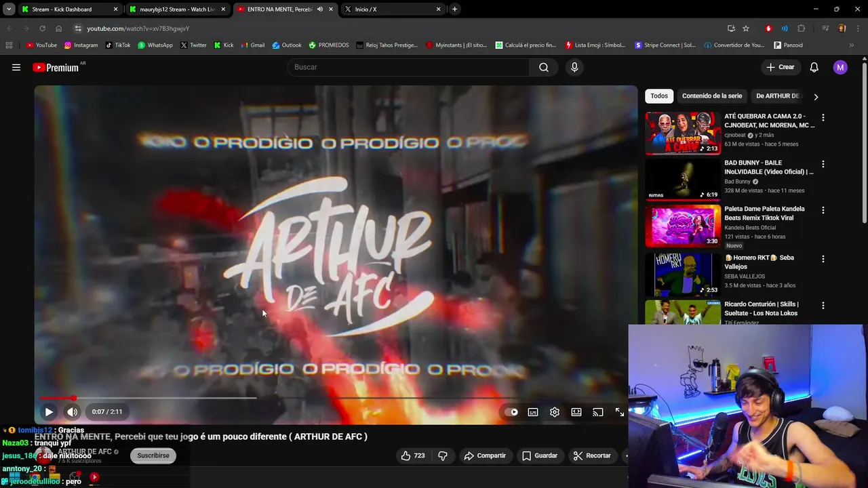Cast video to a TV
Image resolution: width=868 pixels, height=488 pixels.
598,411
